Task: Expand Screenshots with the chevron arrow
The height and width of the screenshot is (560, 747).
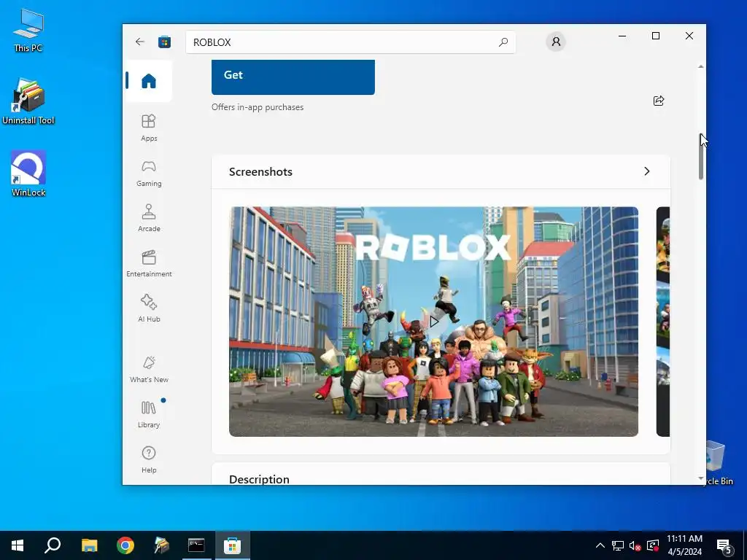Action: pyautogui.click(x=646, y=171)
